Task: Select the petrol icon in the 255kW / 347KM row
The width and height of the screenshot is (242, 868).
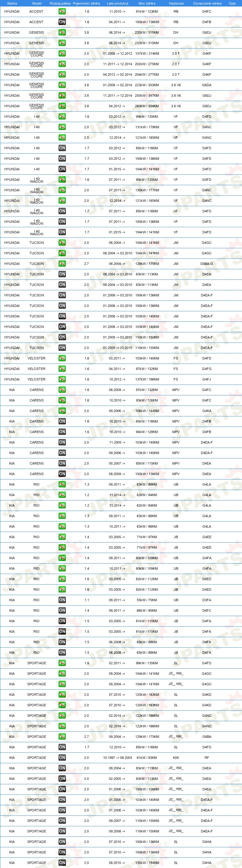Action: (x=62, y=95)
